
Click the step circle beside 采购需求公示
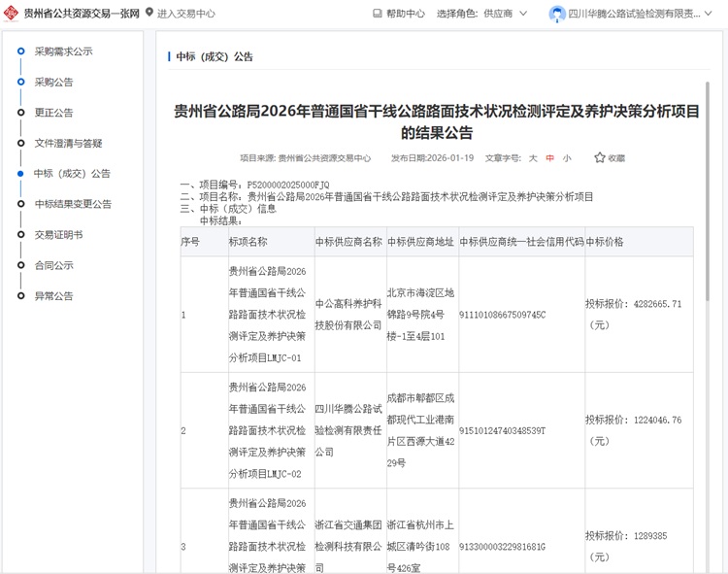(x=21, y=51)
